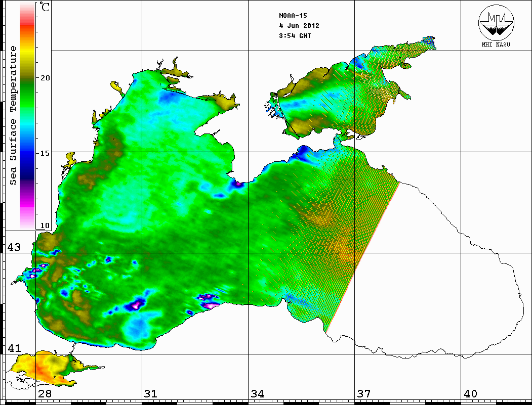Click the vertical temperature color scale bar
532x405 pixels.
pyautogui.click(x=27, y=116)
